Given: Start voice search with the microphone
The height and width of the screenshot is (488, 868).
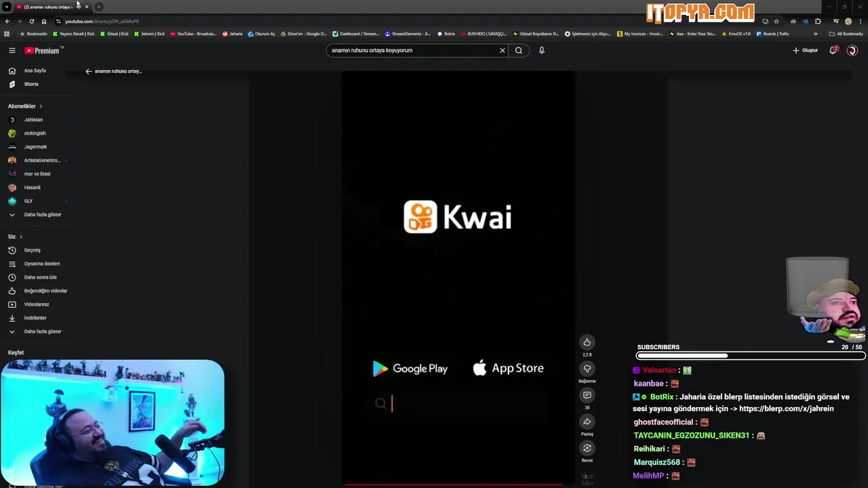Looking at the screenshot, I should (x=541, y=50).
